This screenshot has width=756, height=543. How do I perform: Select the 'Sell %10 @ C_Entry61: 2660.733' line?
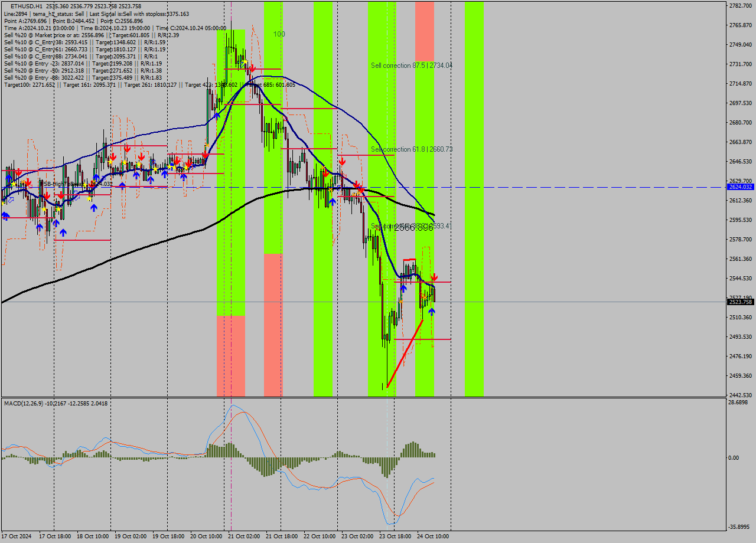tap(84, 49)
